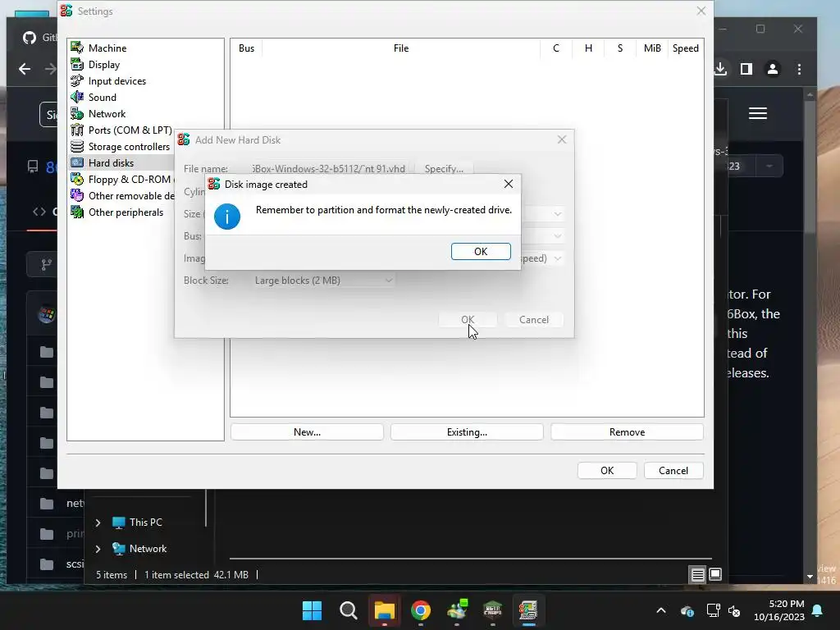Switch File Explorer to details view
The image size is (840, 630).
pos(697,575)
